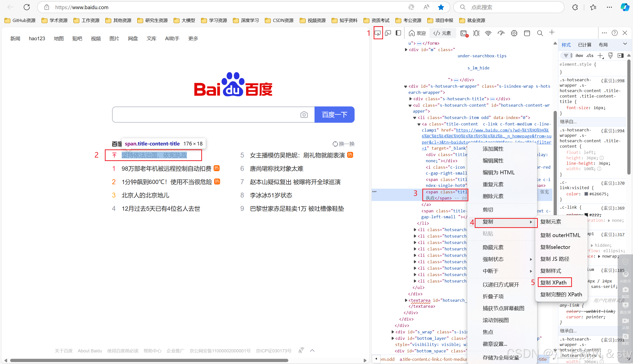633x364 pixels.
Task: Activate the inspect element picker tool
Action: click(x=378, y=33)
